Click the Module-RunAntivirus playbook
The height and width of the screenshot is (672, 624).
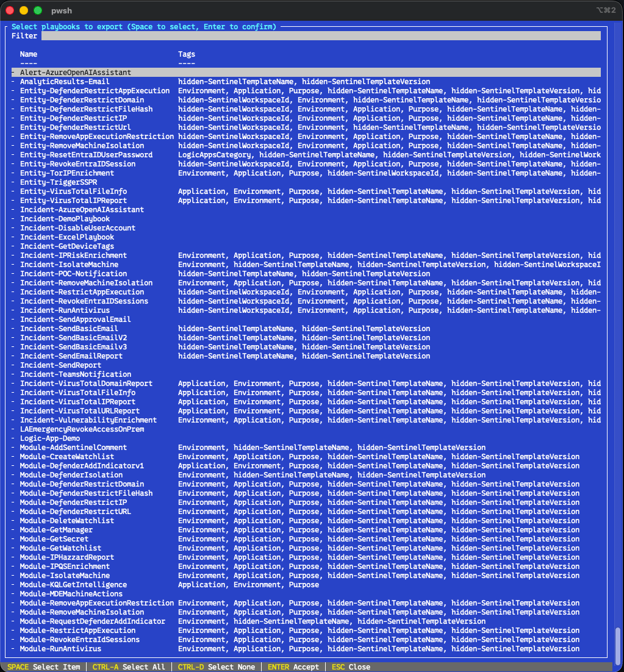[x=60, y=649]
